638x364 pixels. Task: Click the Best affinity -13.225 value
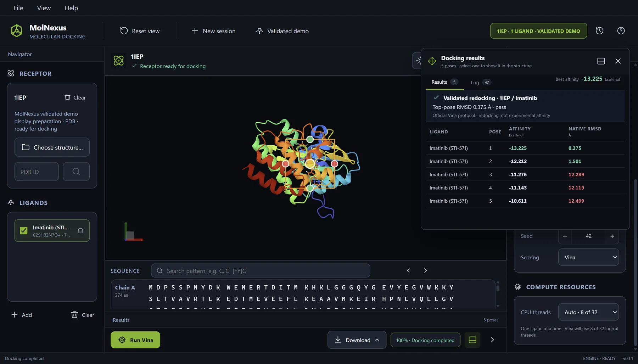pyautogui.click(x=592, y=79)
